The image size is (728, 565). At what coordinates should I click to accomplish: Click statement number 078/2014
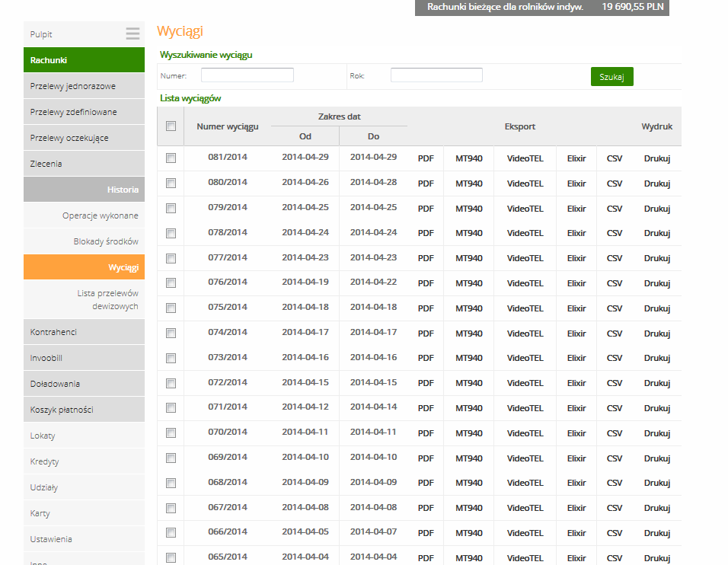228,232
